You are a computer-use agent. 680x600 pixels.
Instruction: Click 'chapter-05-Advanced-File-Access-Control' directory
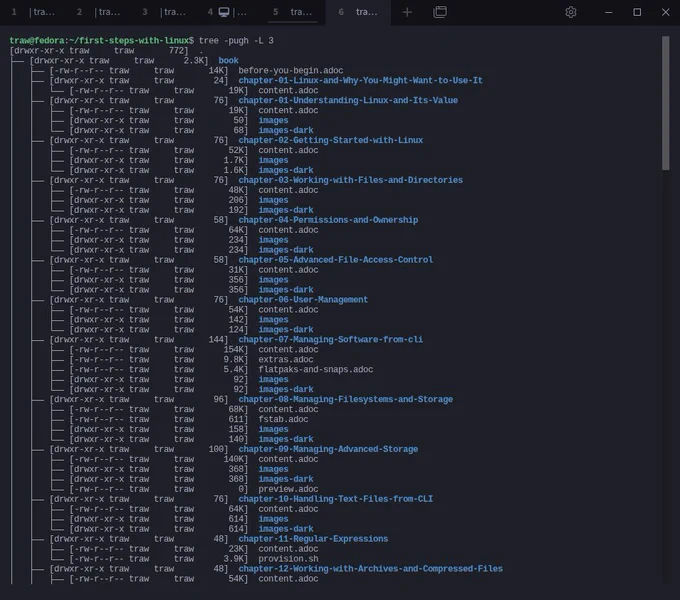point(336,260)
